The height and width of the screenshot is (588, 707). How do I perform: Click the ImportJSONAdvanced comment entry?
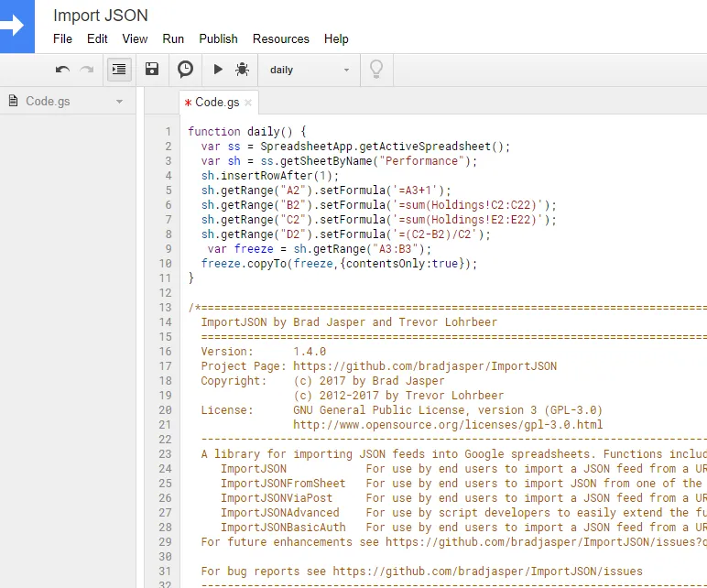pyautogui.click(x=279, y=513)
